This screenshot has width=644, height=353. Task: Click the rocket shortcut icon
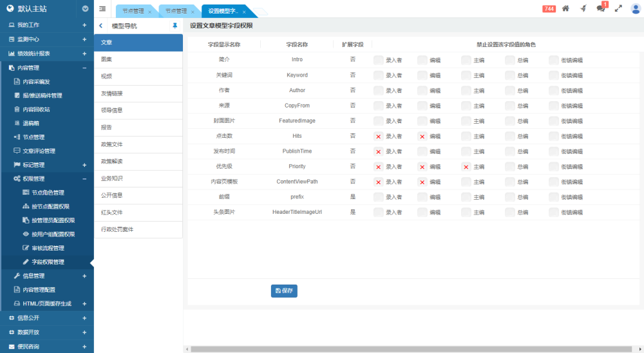(x=583, y=9)
